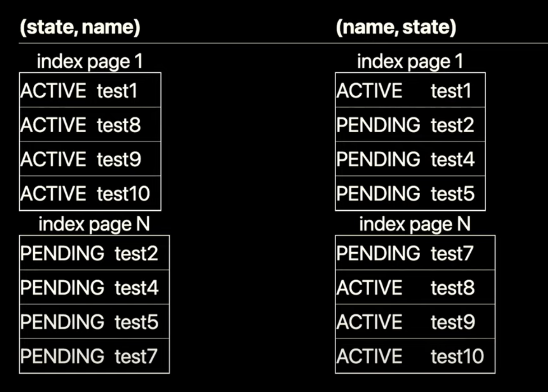Click ACTIVE test10 row in (state, name) index
The image size is (548, 392).
coord(90,193)
